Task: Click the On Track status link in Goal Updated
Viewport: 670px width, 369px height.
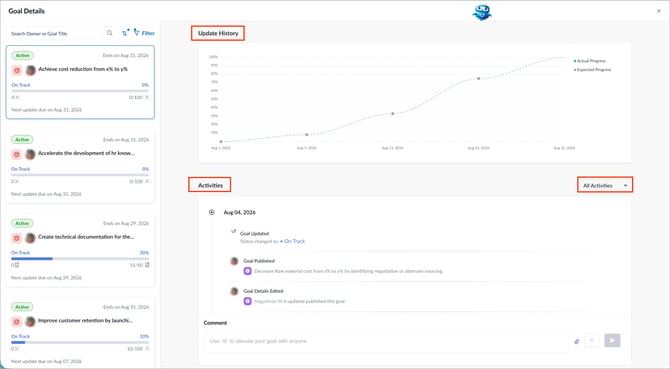Action: [x=294, y=241]
